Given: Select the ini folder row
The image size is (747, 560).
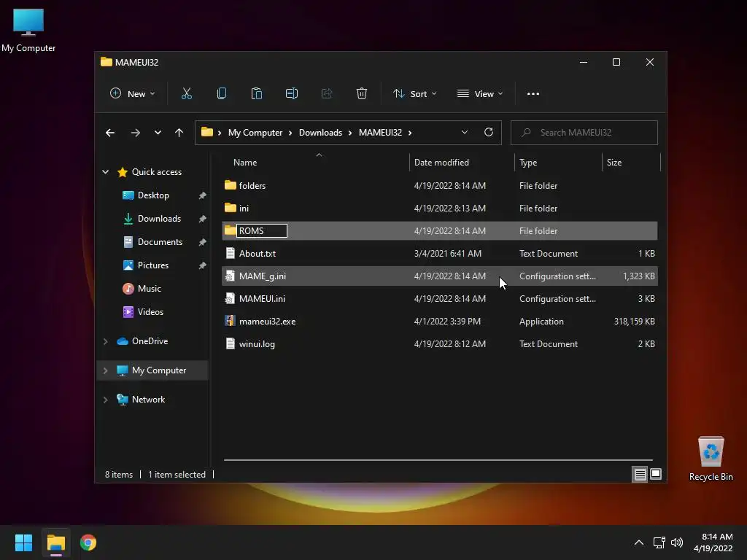Looking at the screenshot, I should tap(440, 208).
